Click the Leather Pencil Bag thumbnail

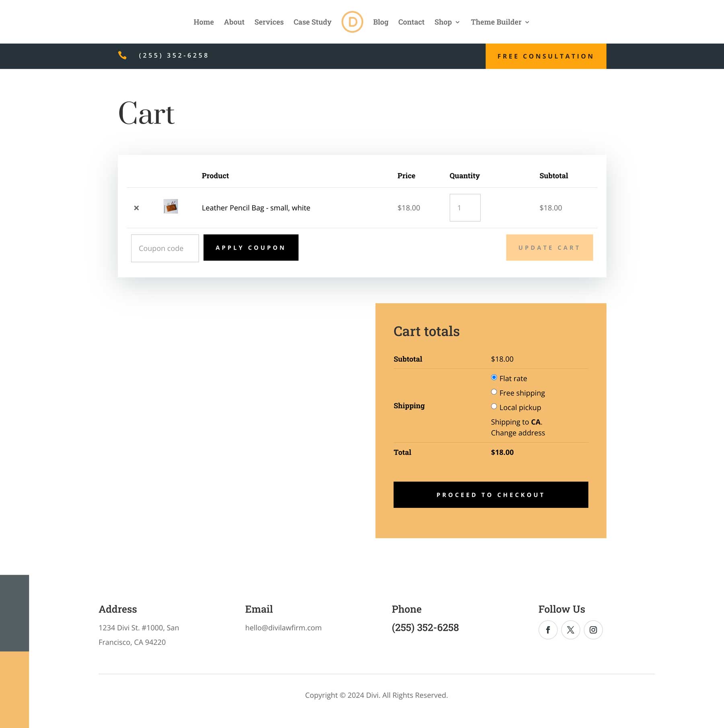coord(171,207)
